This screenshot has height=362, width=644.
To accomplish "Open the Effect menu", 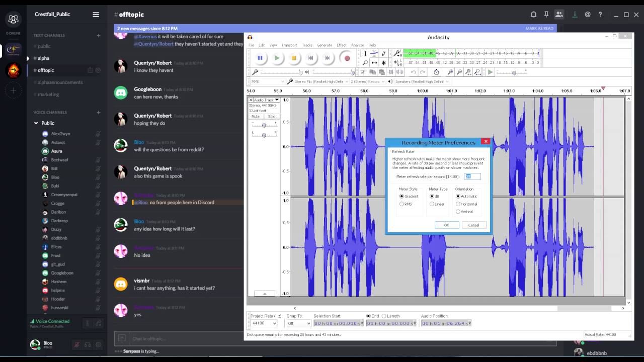I will [x=342, y=45].
